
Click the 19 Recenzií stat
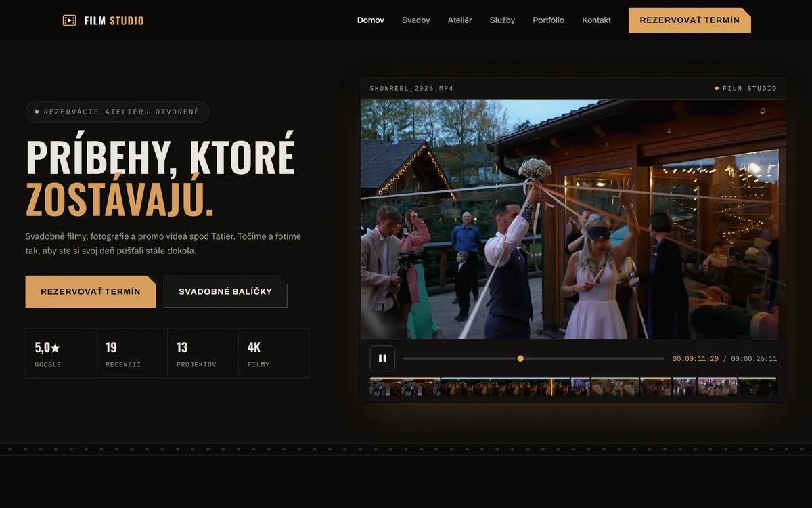tap(132, 353)
